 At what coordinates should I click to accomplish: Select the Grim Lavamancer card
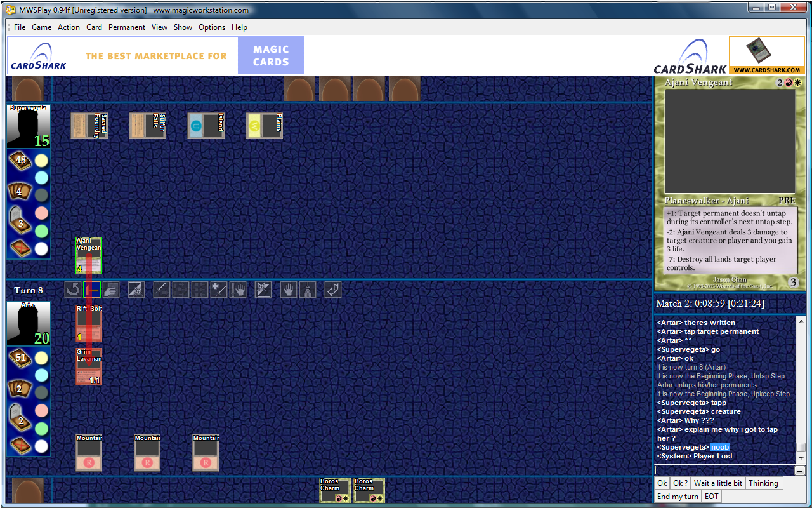[89, 366]
